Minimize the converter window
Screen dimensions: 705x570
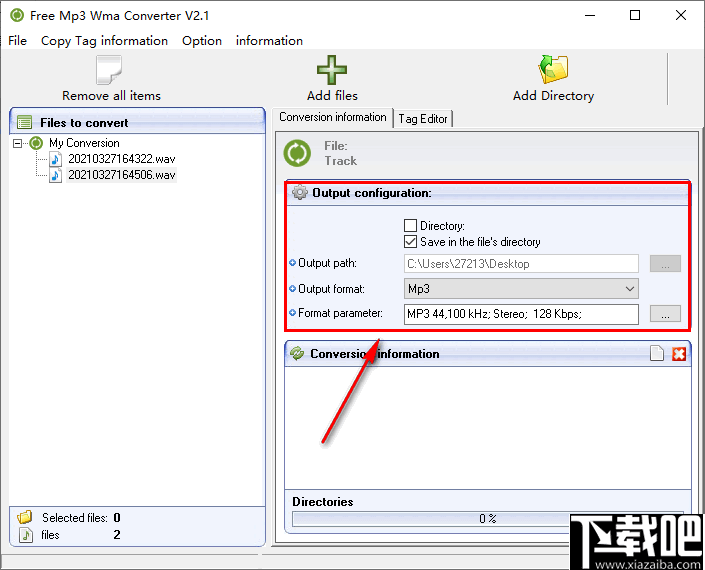pos(590,15)
